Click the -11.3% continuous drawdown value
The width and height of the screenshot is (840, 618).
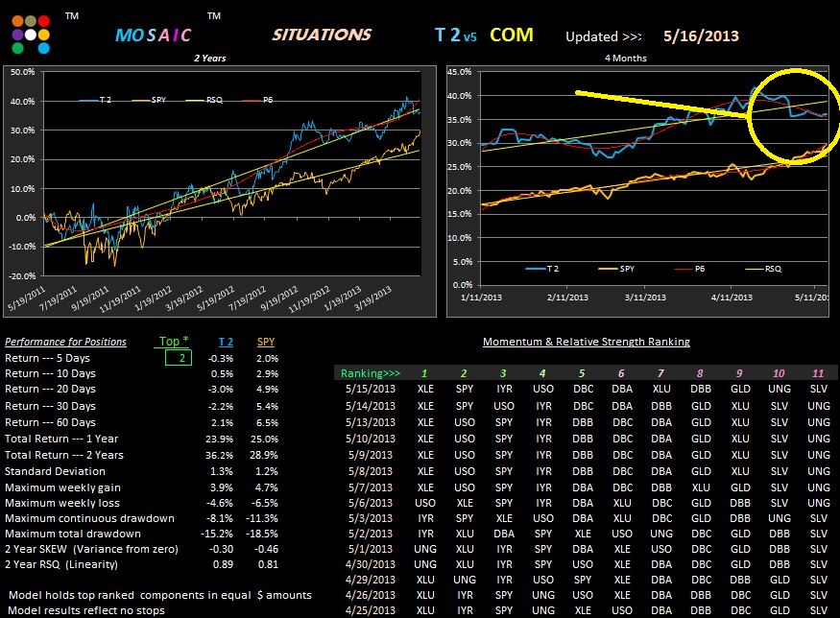(262, 518)
